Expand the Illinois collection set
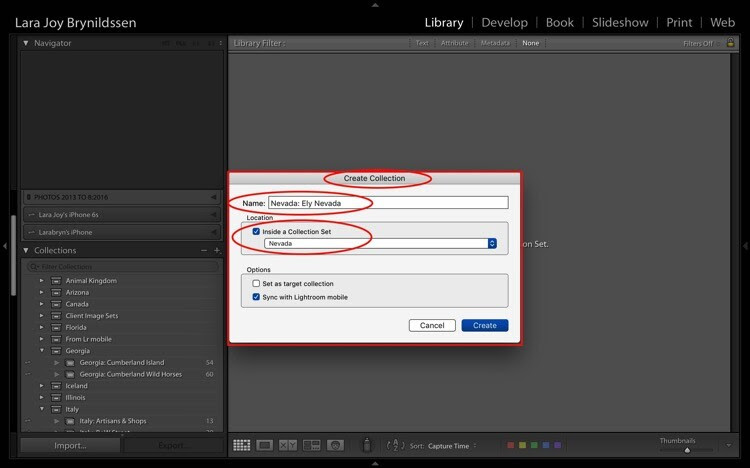The image size is (750, 468). click(42, 398)
